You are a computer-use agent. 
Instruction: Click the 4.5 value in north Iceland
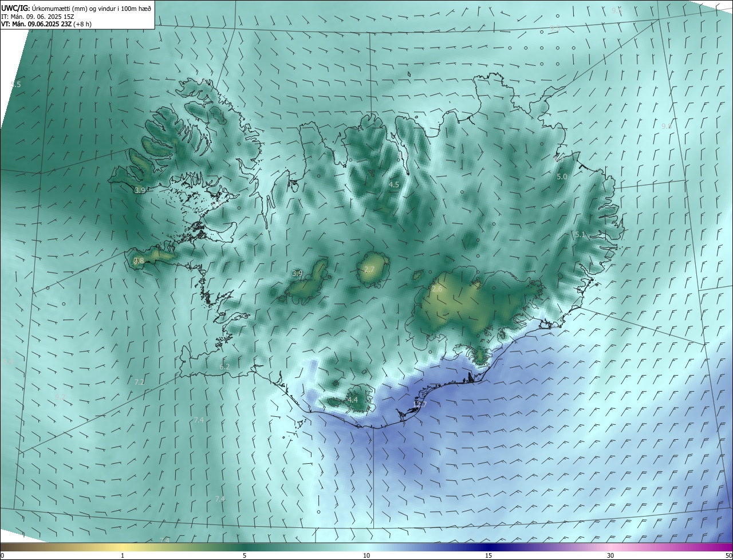click(x=394, y=185)
